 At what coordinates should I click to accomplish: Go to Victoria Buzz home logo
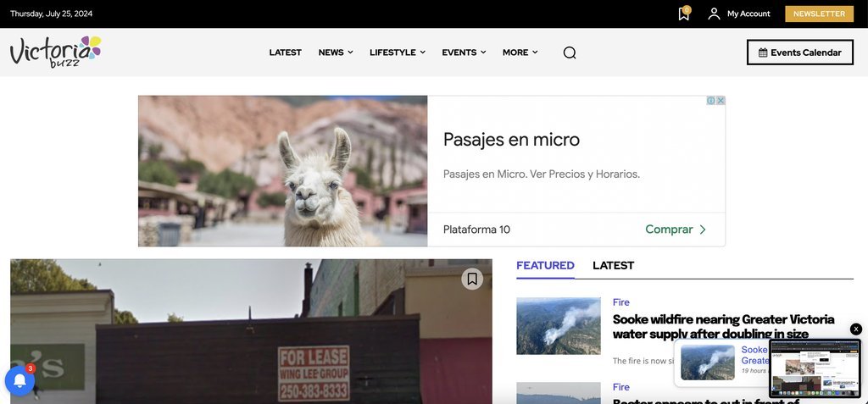pyautogui.click(x=55, y=52)
